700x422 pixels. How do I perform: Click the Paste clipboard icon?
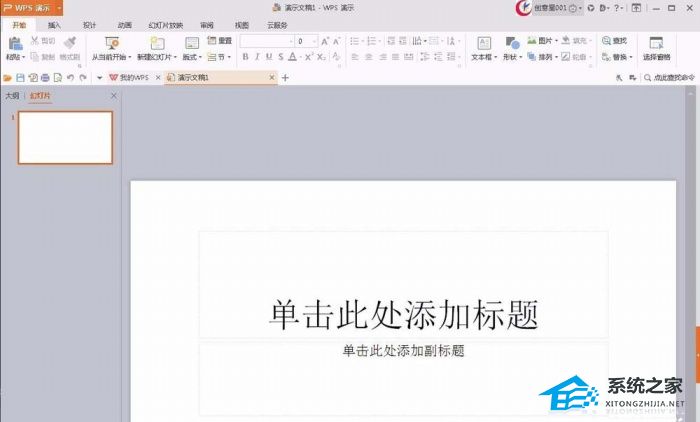click(15, 44)
